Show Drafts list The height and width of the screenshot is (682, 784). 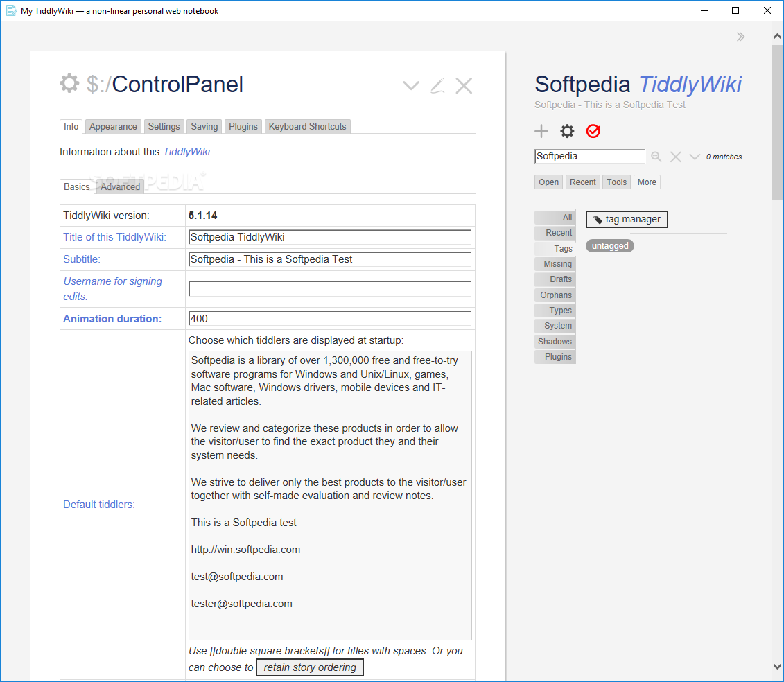click(x=555, y=279)
